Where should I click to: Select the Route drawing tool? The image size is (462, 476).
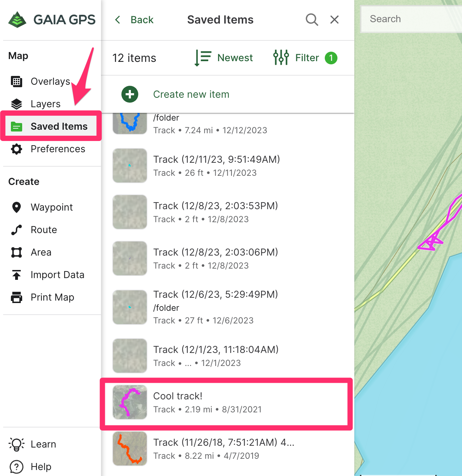(17, 230)
